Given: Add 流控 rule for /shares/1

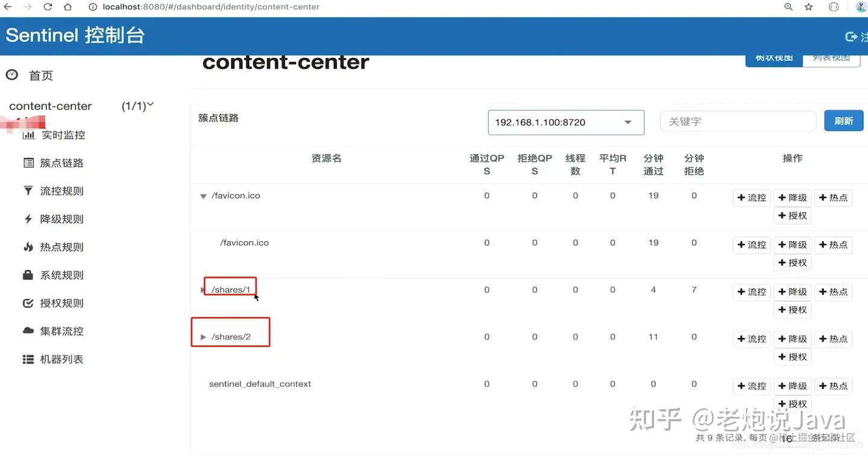Looking at the screenshot, I should (x=752, y=292).
